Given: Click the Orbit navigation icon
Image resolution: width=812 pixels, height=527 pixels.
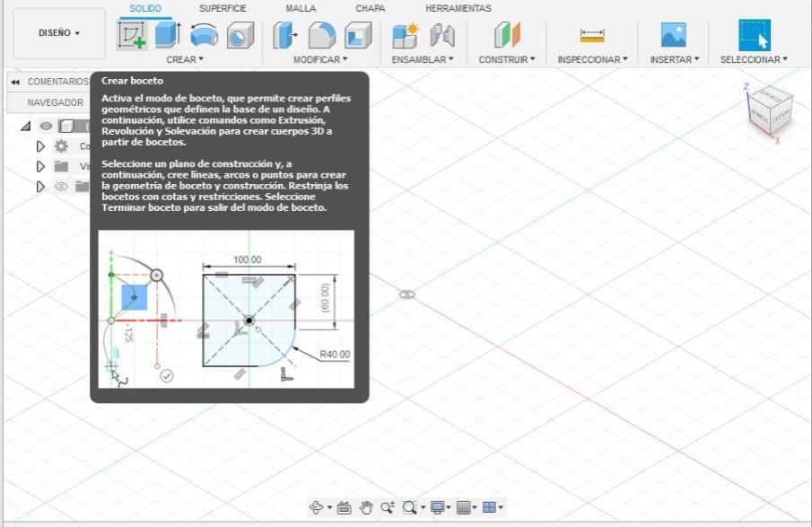Looking at the screenshot, I should 316,507.
